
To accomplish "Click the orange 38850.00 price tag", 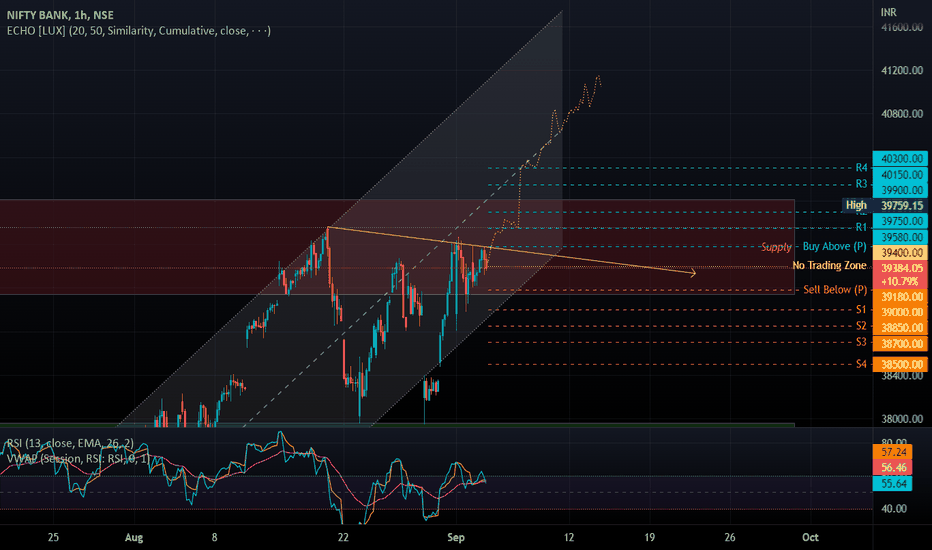I will click(900, 328).
